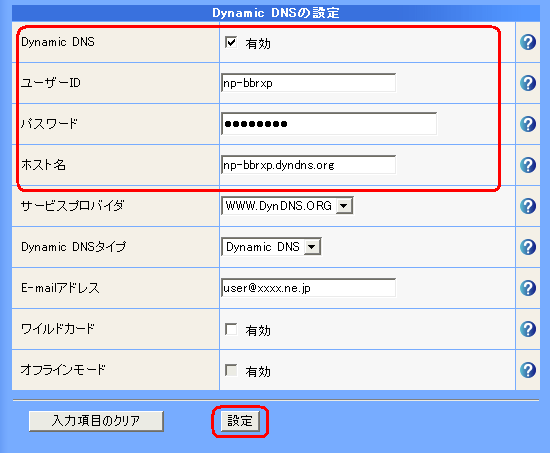
Task: Click help icon for オフラインモード row
Action: pyautogui.click(x=528, y=370)
